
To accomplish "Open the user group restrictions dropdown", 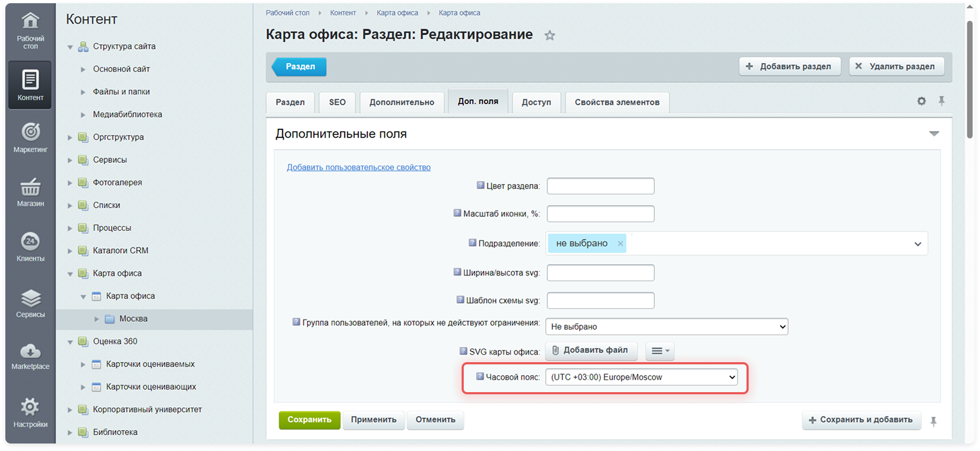I will click(666, 326).
